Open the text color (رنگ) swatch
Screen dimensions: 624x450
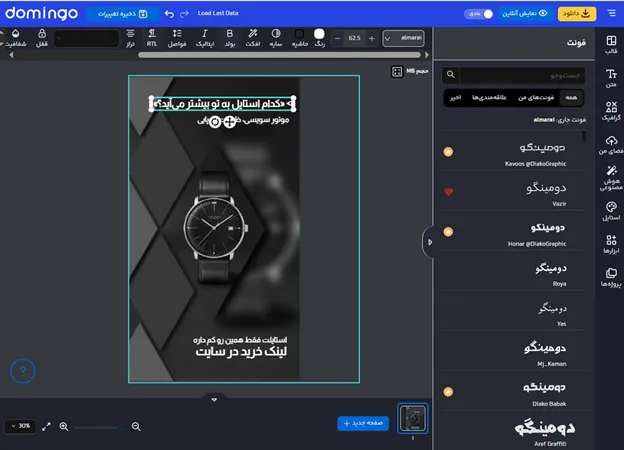pos(320,37)
